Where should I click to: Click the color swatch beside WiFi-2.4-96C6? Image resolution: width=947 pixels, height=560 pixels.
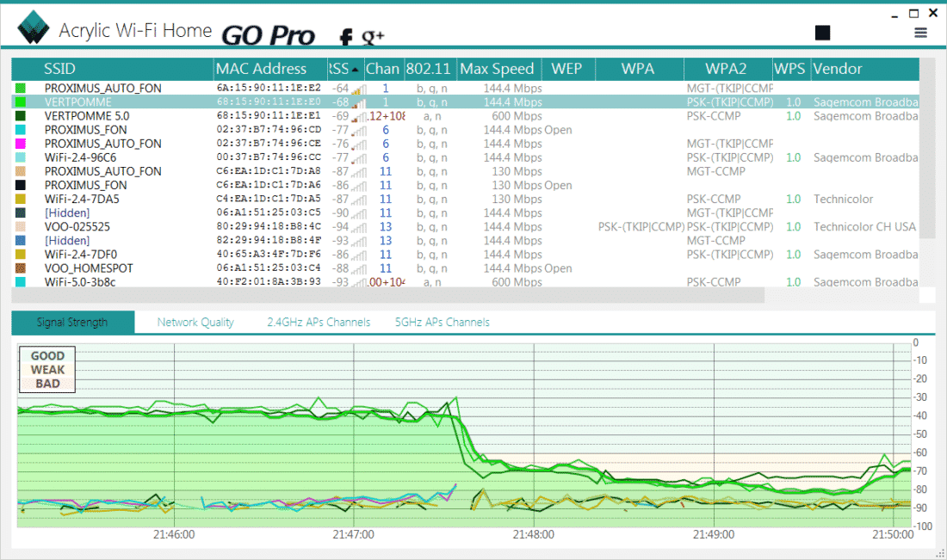pos(21,157)
